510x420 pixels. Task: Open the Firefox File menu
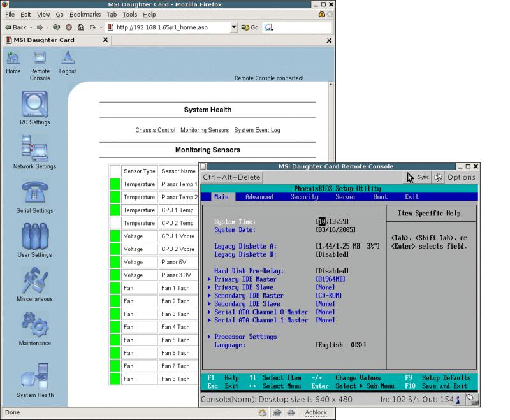(x=10, y=14)
